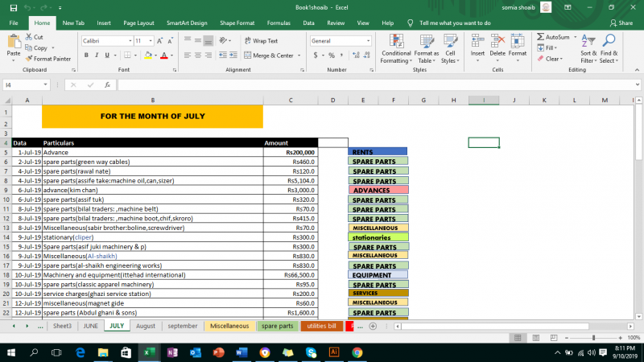This screenshot has height=362, width=644.
Task: Open Conditional Formatting menu
Action: click(x=395, y=48)
